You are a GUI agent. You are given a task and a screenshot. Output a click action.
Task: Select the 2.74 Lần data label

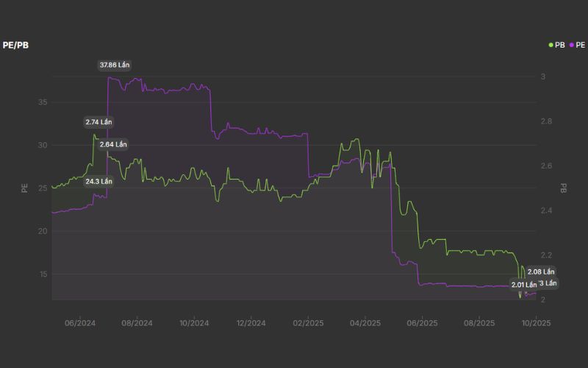98,121
